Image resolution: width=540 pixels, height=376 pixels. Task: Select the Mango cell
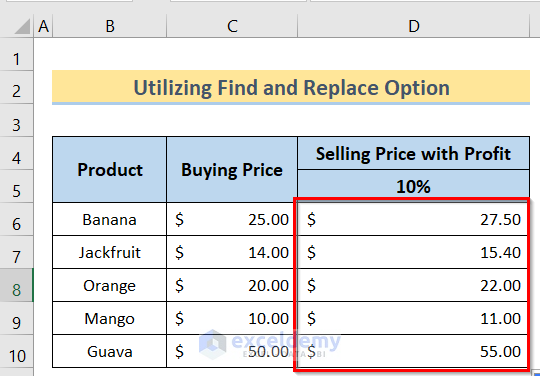click(x=110, y=318)
